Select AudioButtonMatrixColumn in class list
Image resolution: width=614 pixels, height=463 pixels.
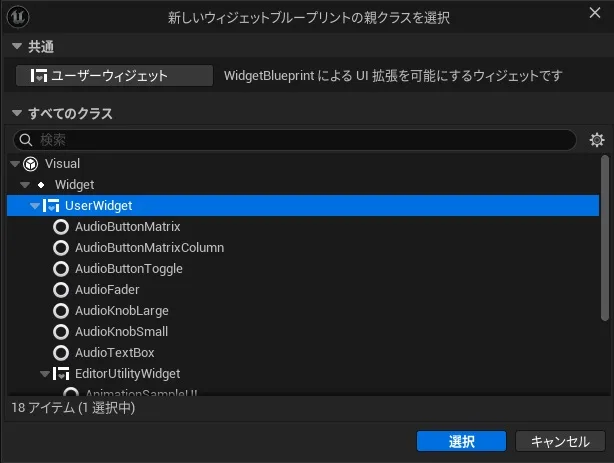pyautogui.click(x=149, y=247)
